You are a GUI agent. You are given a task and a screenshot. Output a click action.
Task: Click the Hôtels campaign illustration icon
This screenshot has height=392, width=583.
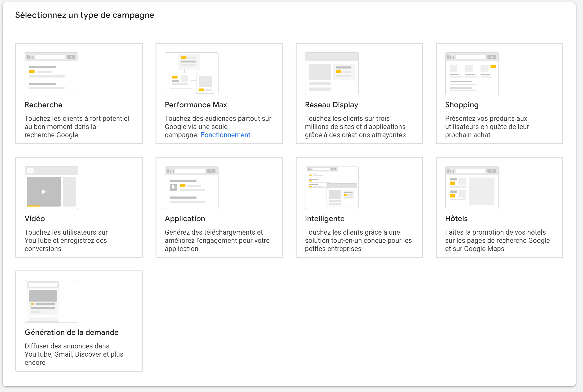tap(472, 187)
